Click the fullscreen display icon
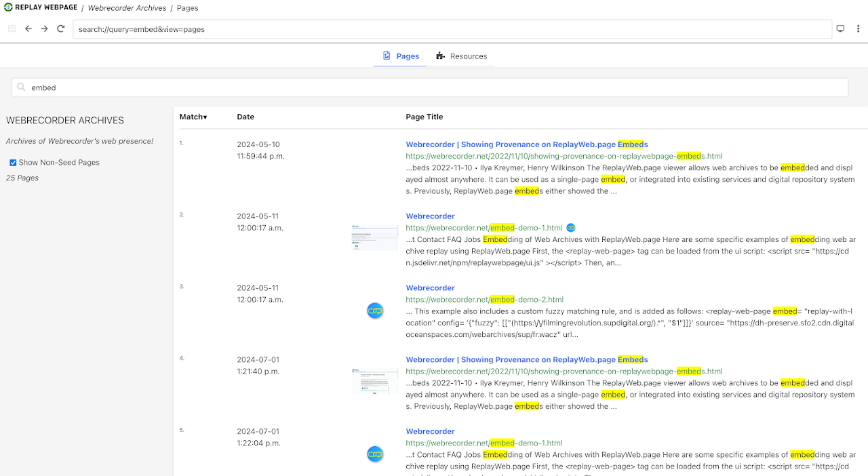Screen dimensions: 868x476 pos(841,29)
